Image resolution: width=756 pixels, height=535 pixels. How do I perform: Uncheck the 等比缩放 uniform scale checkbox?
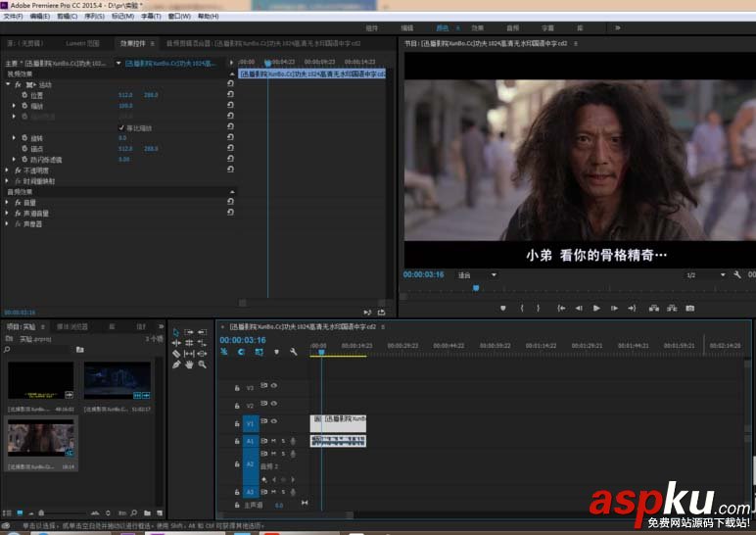point(122,127)
